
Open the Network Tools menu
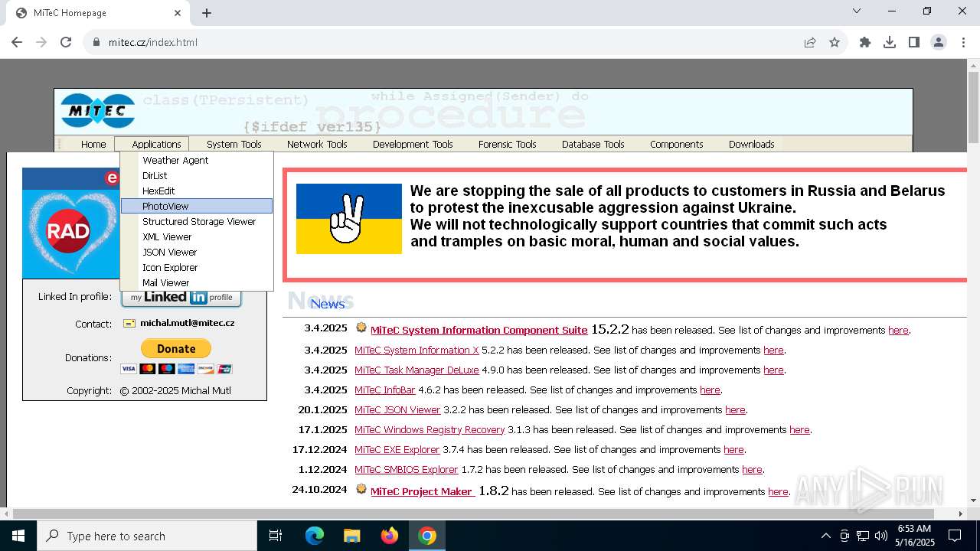tap(317, 144)
